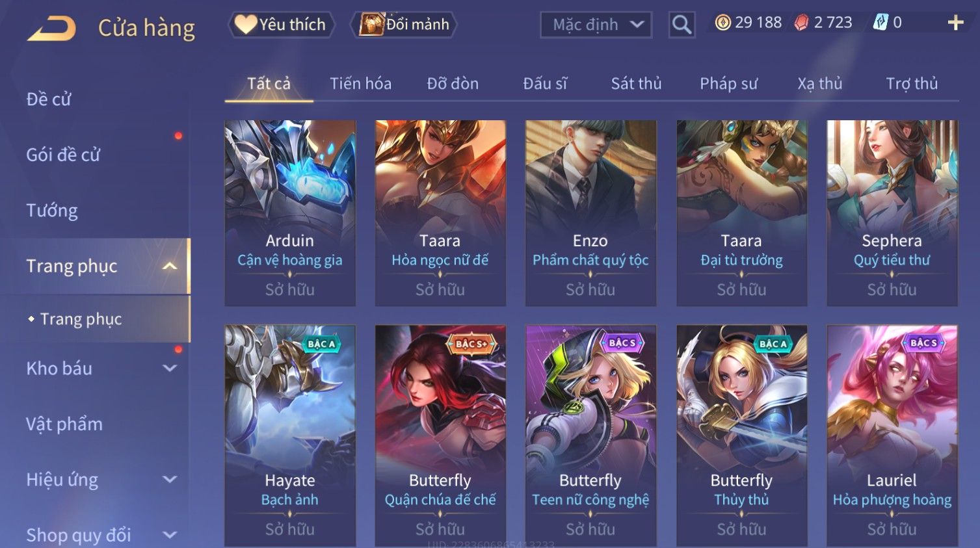
Task: Expand the Hiệu ứng sidebar section
Action: pos(170,480)
